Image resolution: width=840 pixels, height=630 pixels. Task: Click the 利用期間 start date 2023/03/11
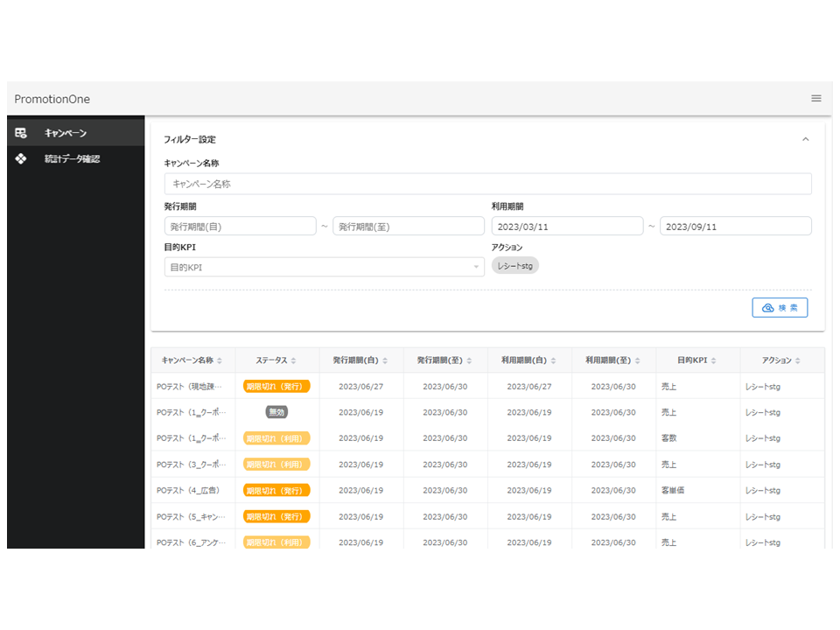(567, 227)
